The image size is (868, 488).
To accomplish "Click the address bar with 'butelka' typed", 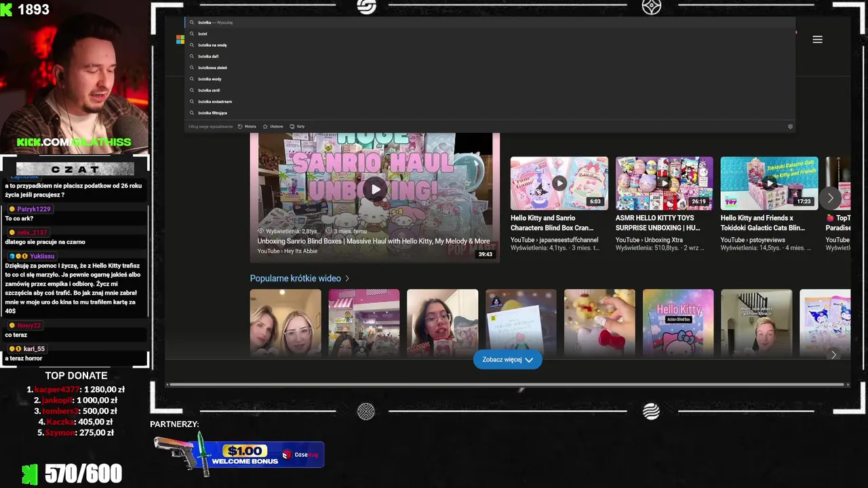I will tap(490, 22).
